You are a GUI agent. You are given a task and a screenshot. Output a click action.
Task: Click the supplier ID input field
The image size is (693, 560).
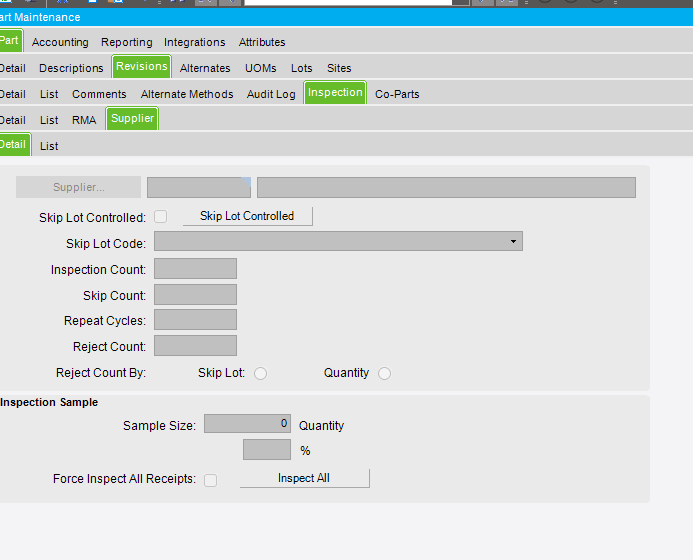pos(198,187)
